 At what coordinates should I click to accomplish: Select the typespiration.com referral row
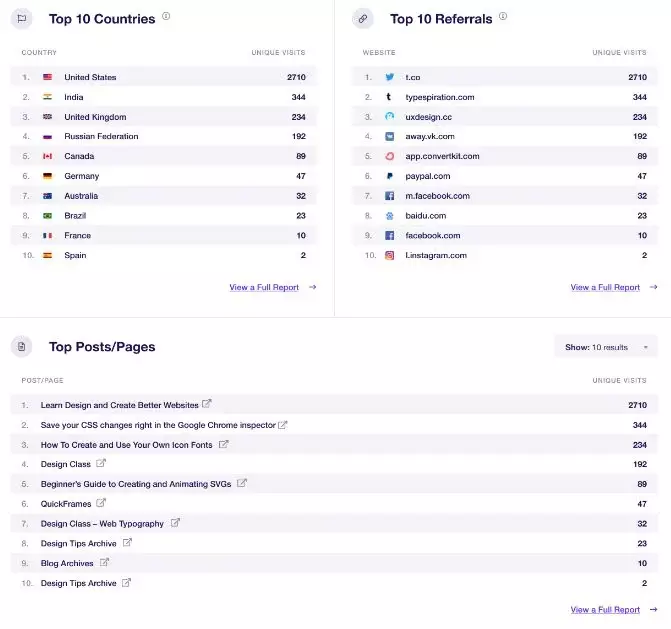[x=505, y=97]
